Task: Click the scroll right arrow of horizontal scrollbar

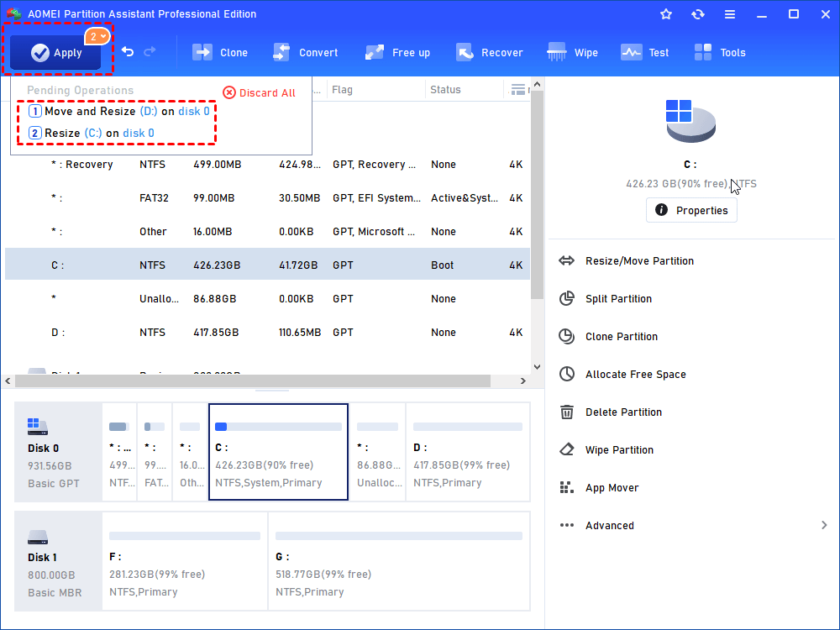Action: point(523,381)
